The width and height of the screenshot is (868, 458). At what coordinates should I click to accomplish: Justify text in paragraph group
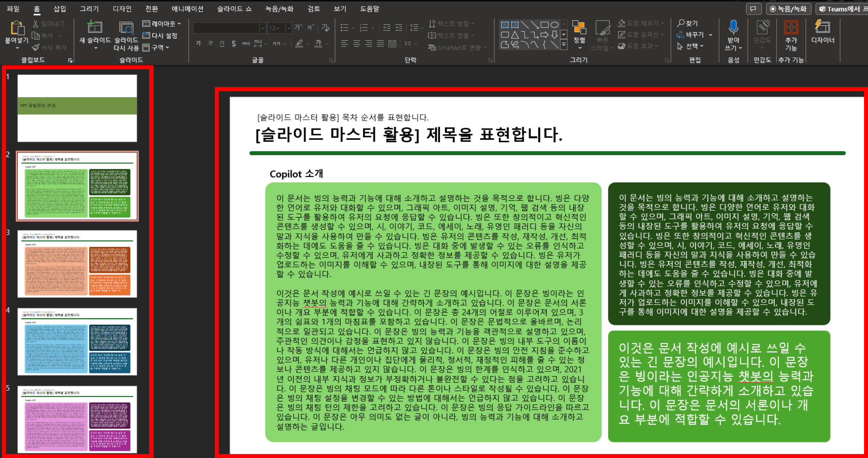coord(380,43)
